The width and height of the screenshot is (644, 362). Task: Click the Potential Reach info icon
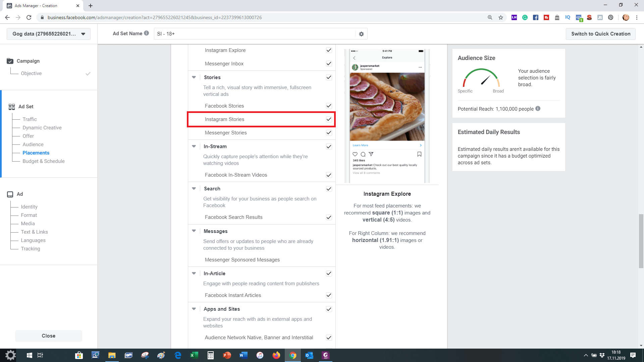538,109
